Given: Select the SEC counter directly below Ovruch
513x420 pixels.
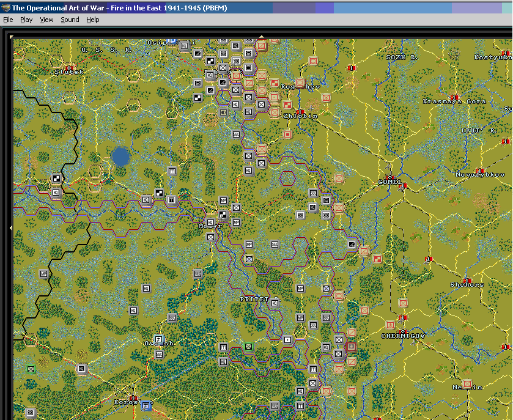Looking at the screenshot, I should 159,354.
